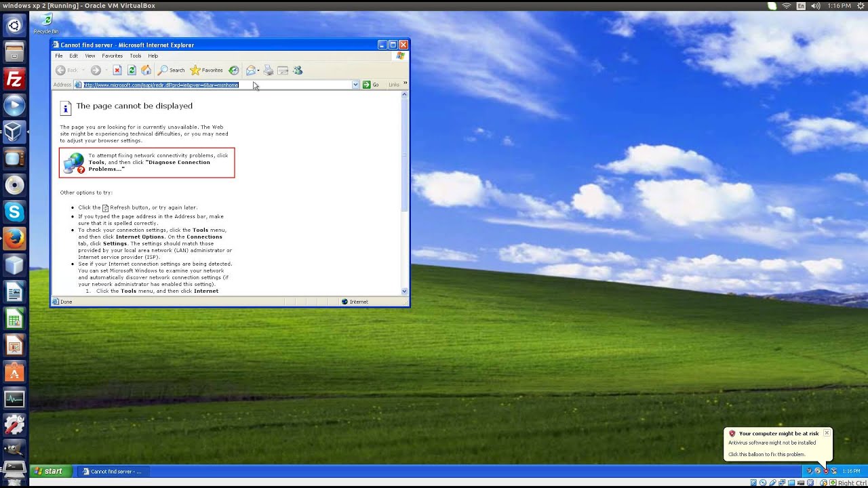Go to the Home page icon

[x=146, y=70]
